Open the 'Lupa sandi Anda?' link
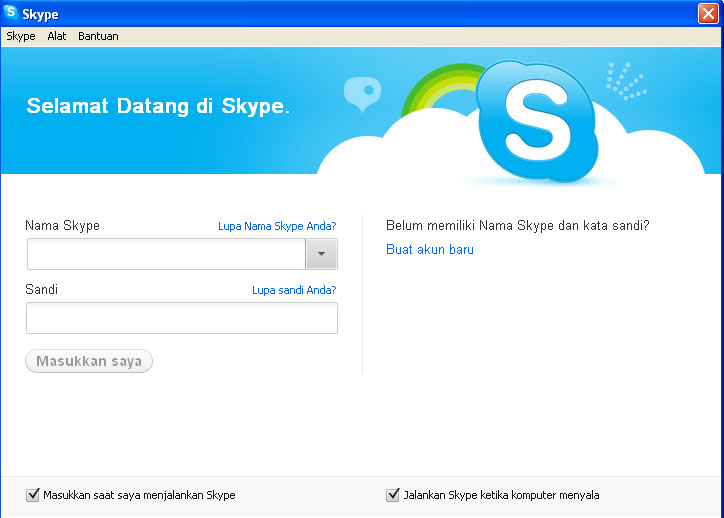 click(x=294, y=290)
